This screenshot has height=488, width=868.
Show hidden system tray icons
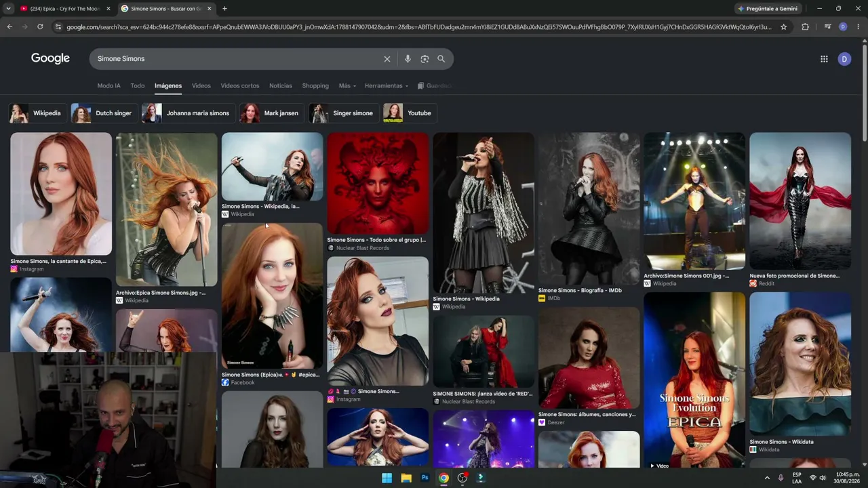tap(767, 478)
